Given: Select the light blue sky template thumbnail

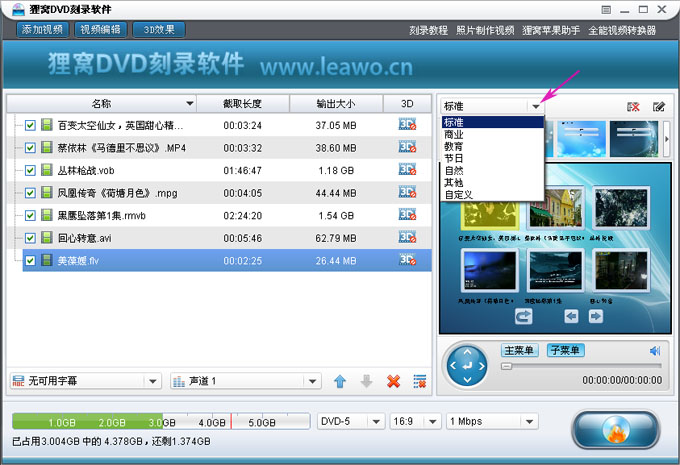Looking at the screenshot, I should 581,138.
